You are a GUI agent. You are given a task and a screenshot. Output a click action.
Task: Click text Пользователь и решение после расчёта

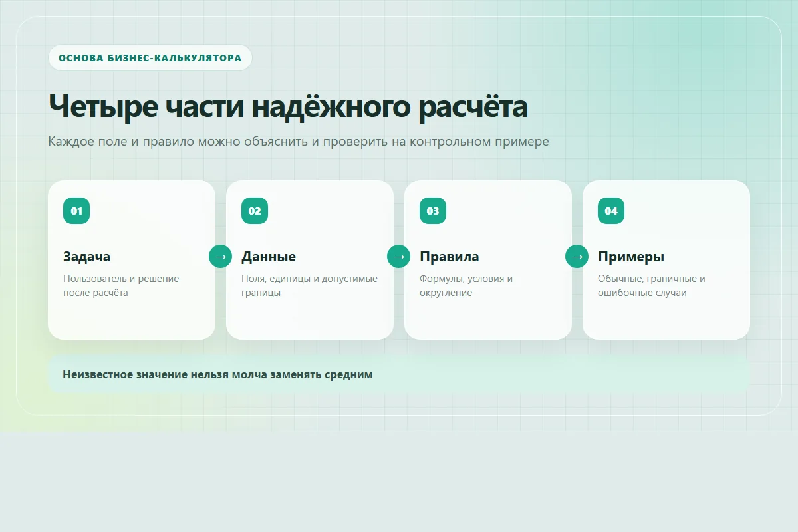click(121, 285)
